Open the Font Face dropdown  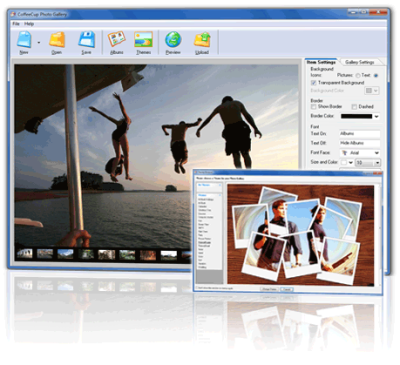[x=360, y=153]
